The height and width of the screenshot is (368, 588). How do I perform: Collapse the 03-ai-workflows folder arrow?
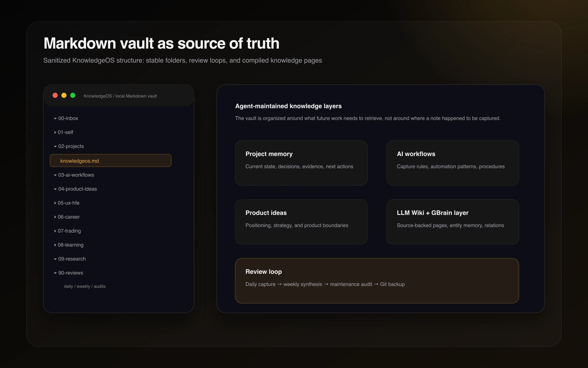pyautogui.click(x=55, y=175)
